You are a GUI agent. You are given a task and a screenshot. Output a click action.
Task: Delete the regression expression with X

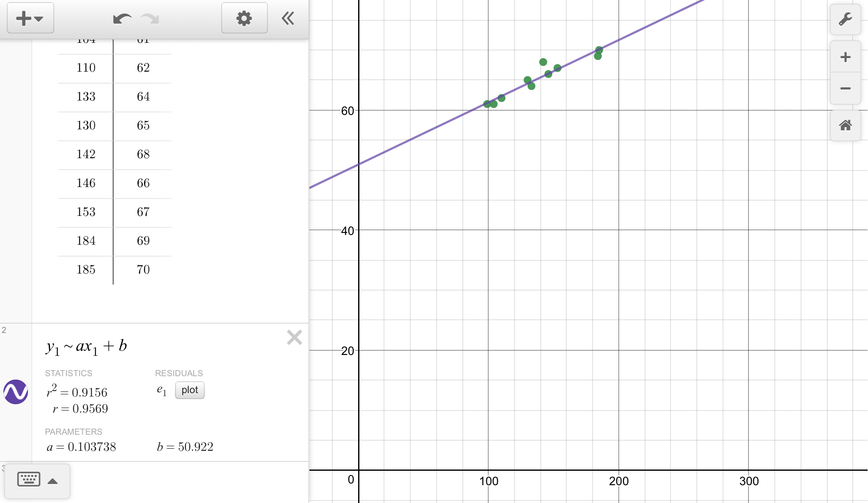294,338
